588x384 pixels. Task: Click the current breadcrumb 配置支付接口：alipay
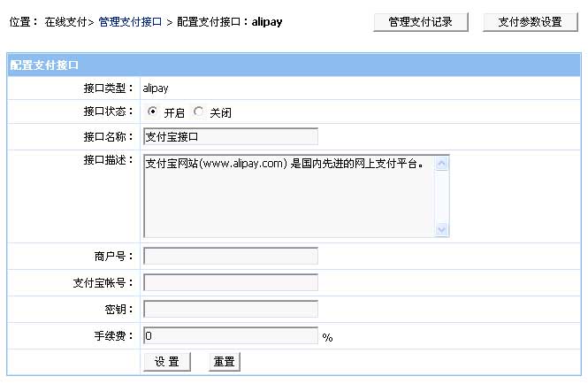click(x=230, y=22)
